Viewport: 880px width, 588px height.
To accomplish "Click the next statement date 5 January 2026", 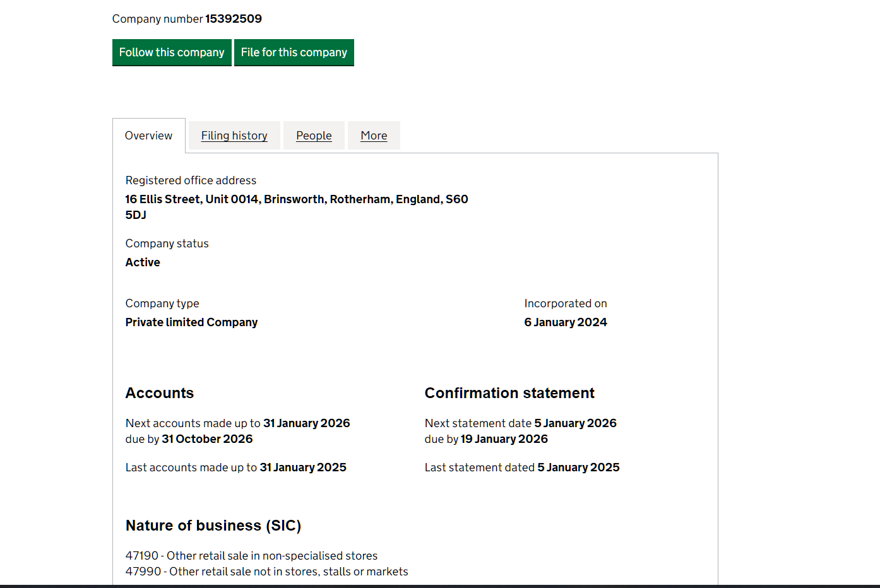I will pyautogui.click(x=575, y=423).
